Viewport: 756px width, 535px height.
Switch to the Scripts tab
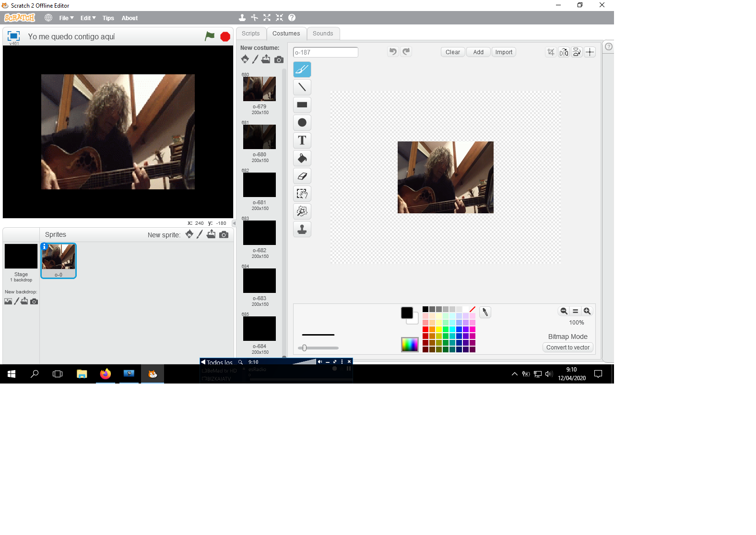[x=250, y=34]
